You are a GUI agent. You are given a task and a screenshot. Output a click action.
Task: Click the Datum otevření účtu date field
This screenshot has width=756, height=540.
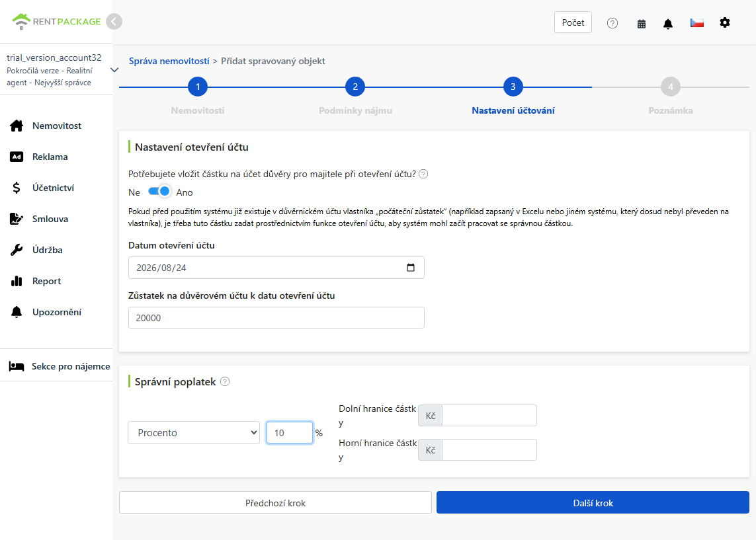coord(276,268)
